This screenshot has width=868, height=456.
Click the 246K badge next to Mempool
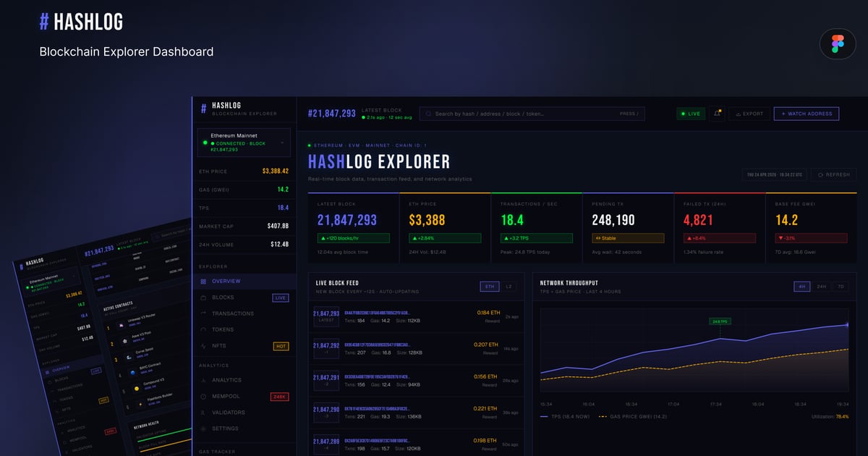pos(280,397)
